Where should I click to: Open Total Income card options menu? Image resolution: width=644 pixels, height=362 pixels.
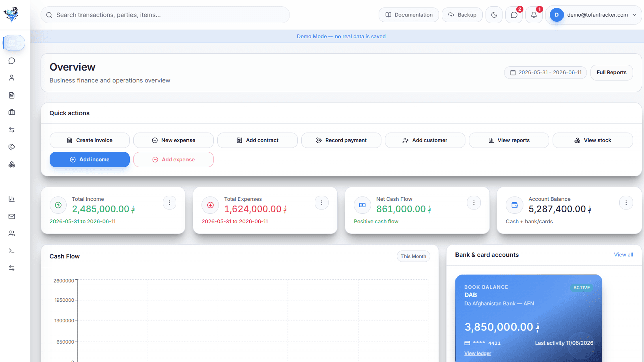point(169,203)
